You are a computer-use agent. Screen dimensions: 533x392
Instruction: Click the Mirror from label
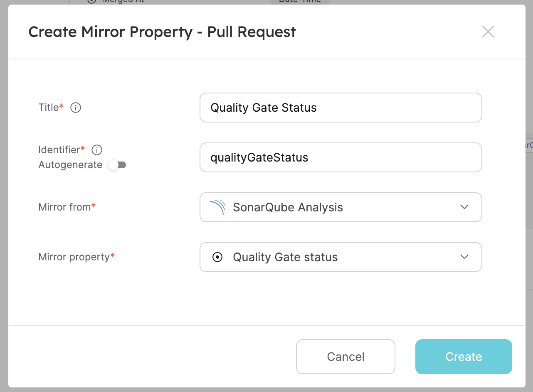point(64,207)
